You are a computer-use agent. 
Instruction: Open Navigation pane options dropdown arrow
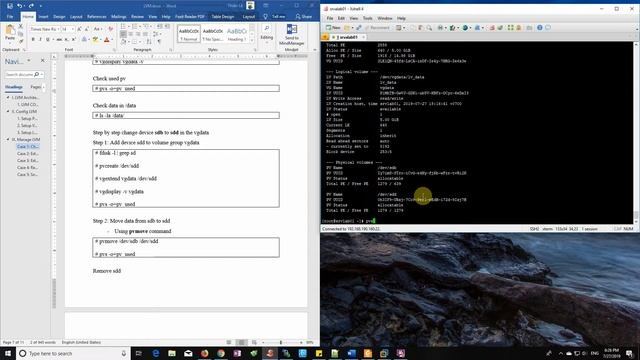(29, 60)
